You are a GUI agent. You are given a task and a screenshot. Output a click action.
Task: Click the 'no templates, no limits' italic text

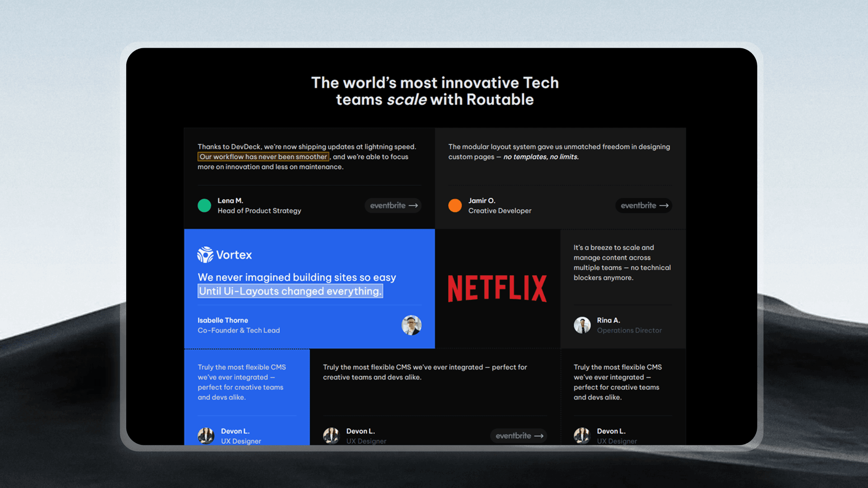click(541, 157)
